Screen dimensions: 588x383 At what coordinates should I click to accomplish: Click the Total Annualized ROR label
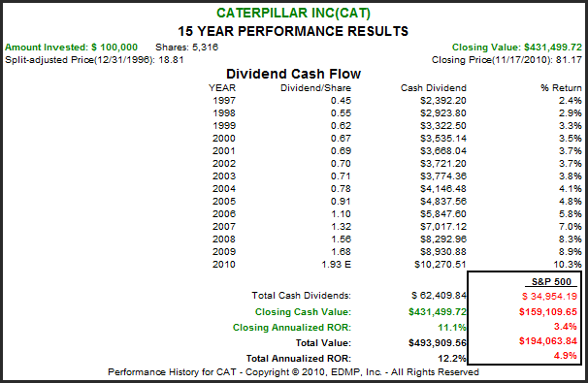[299, 359]
